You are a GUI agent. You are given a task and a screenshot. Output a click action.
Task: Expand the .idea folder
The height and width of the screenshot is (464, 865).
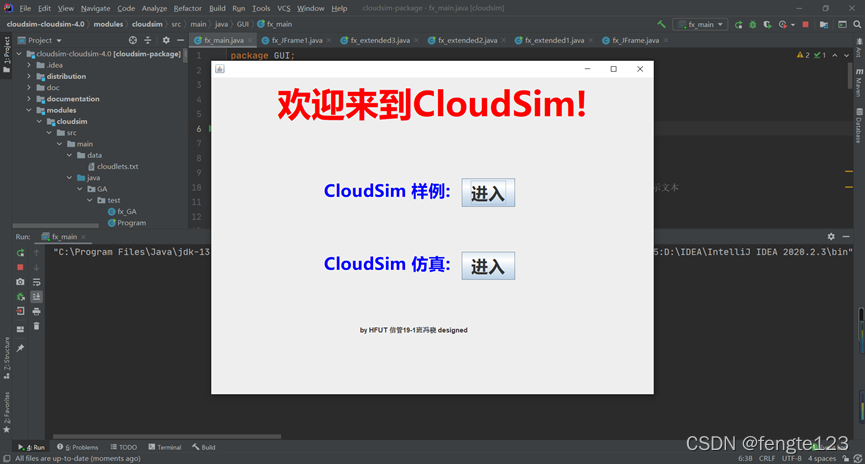coord(29,65)
